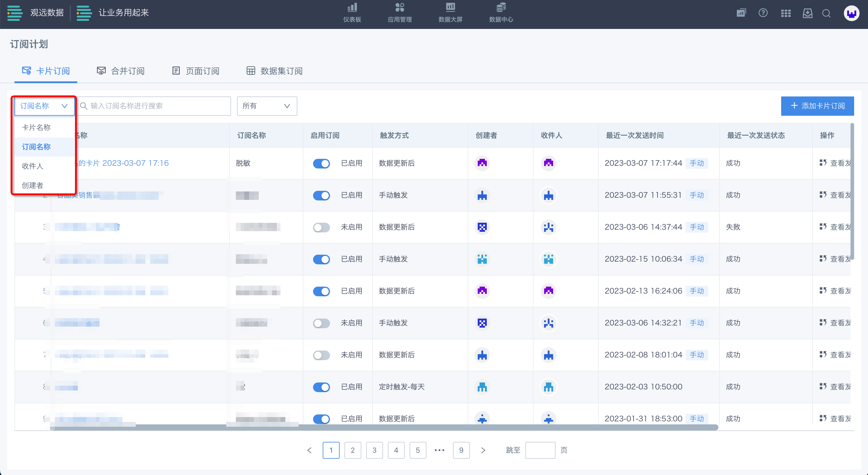Click 最近一次发送时间 column header

[635, 135]
